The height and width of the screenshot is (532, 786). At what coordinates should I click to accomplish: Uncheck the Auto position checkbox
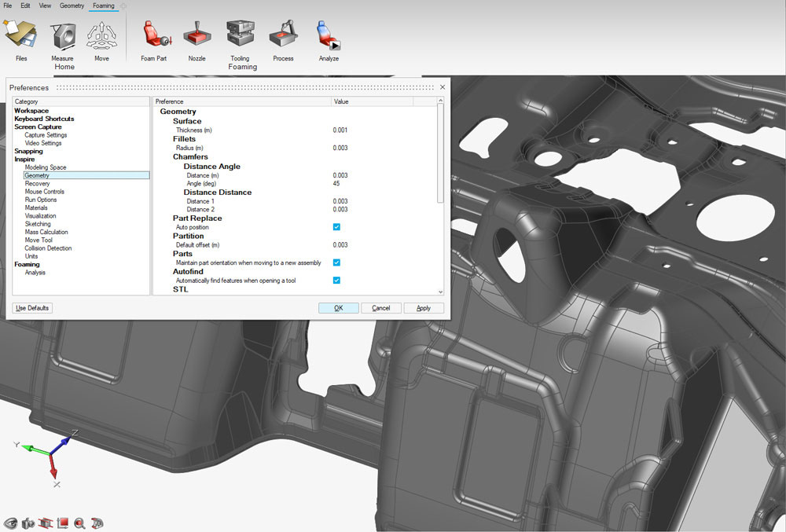pyautogui.click(x=336, y=227)
